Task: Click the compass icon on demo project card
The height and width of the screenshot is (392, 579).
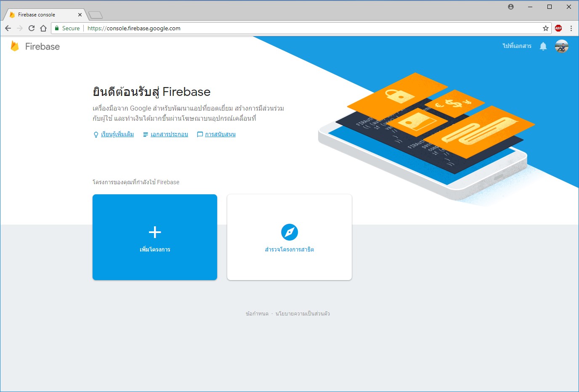Action: [289, 232]
